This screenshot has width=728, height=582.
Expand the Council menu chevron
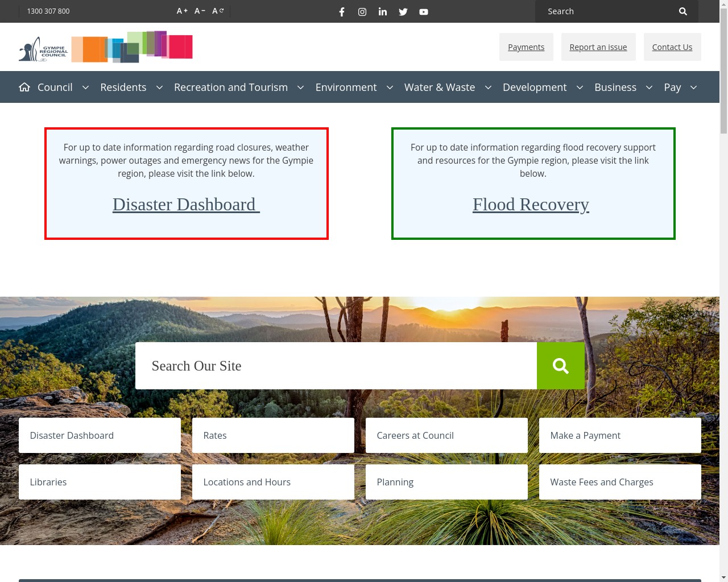coord(86,88)
